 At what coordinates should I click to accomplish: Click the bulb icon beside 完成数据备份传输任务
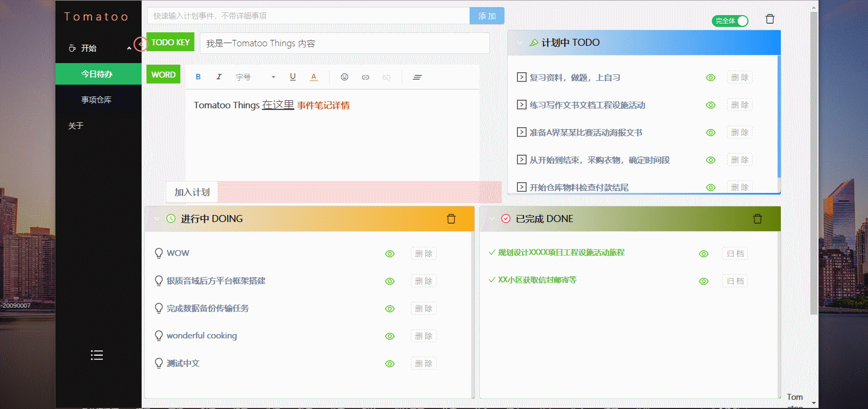point(159,308)
